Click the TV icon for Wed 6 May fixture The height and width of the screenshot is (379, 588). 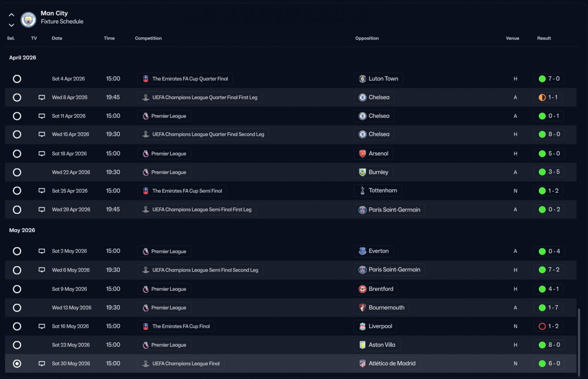coord(42,270)
